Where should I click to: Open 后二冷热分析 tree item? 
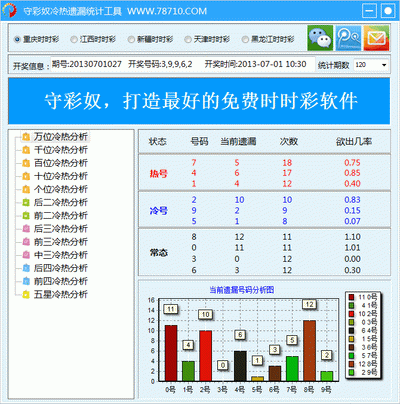coord(61,202)
